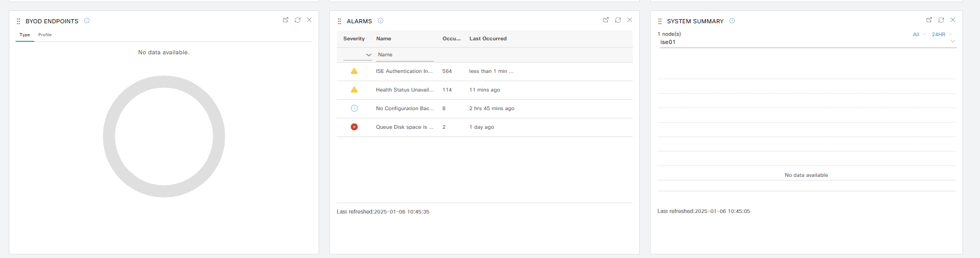
Task: Click warning icon for ISE Authentication alarm
Action: point(354,71)
